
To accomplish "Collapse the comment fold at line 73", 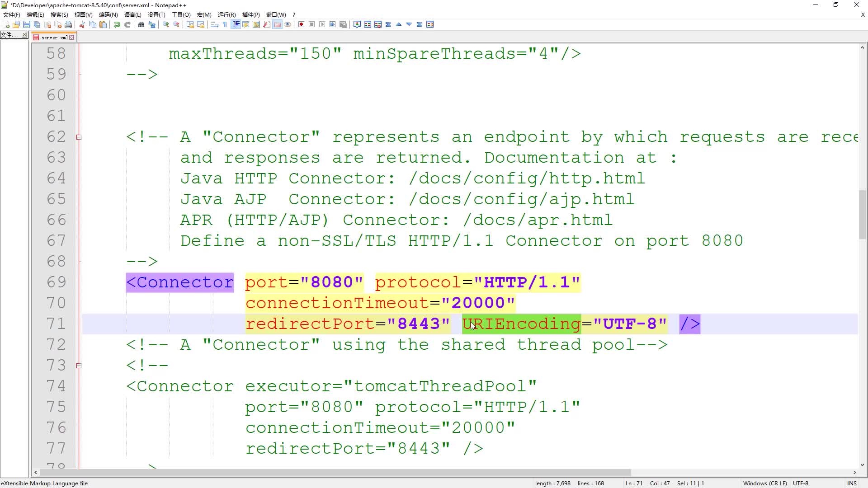I will [x=79, y=366].
